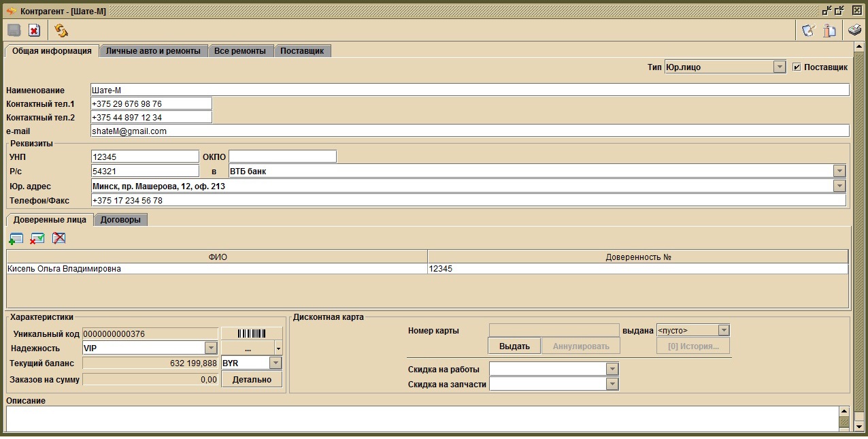Open the Надежность VIP dropdown
The width and height of the screenshot is (868, 439).
pos(211,348)
